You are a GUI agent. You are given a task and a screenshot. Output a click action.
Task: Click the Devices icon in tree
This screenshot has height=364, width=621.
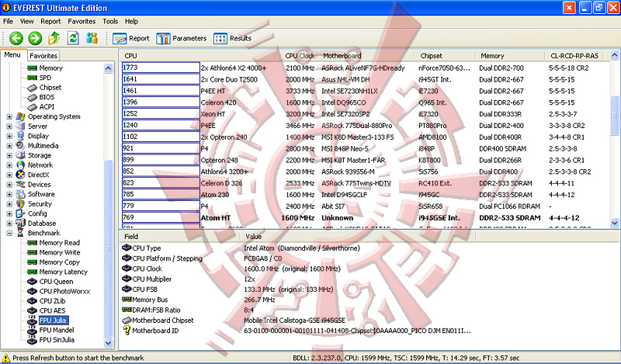(x=21, y=185)
